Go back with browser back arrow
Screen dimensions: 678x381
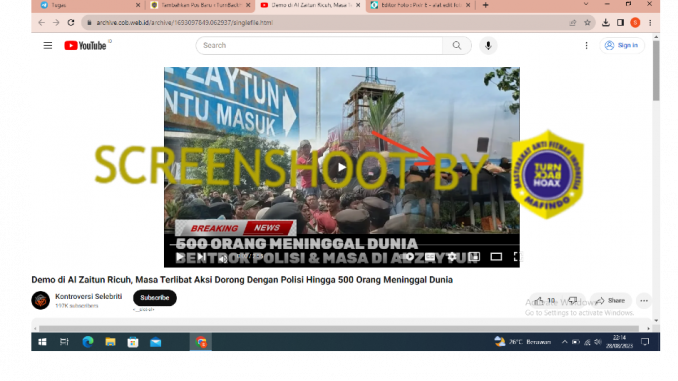(x=42, y=22)
